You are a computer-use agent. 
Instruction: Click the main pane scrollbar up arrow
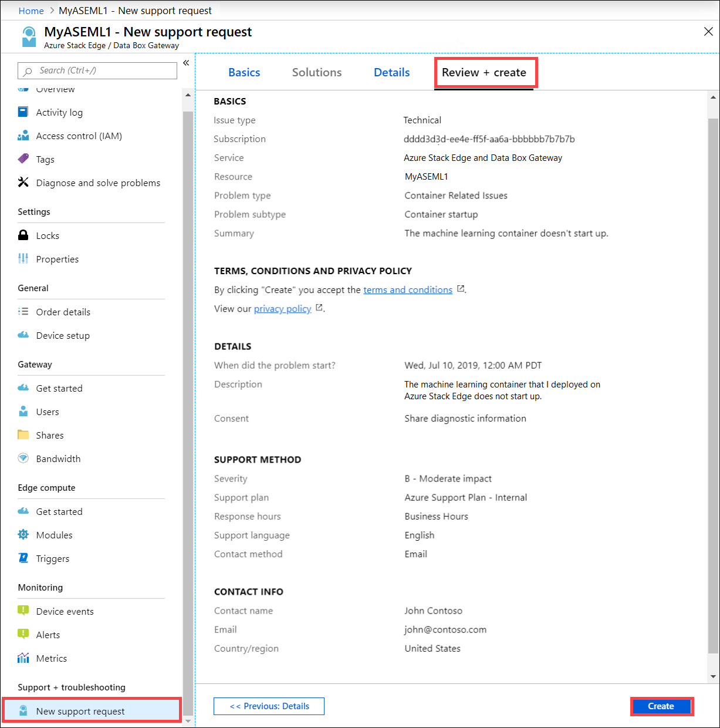(714, 97)
